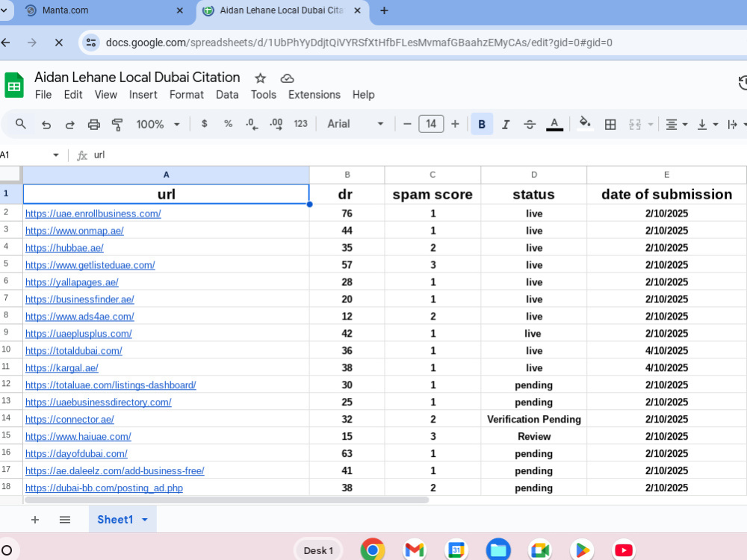The height and width of the screenshot is (560, 747).
Task: Open the View menu
Action: click(106, 95)
